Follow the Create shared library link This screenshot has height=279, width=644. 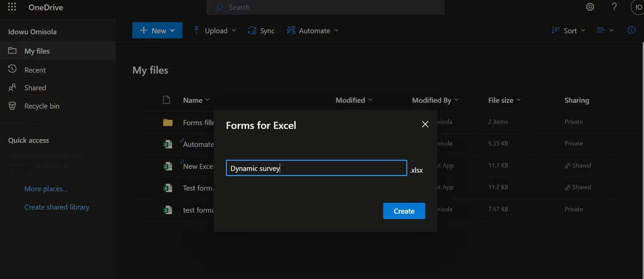[x=57, y=207]
